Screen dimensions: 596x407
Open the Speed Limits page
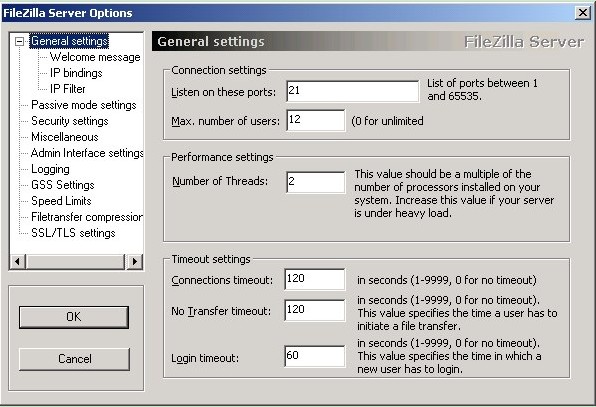coord(61,201)
